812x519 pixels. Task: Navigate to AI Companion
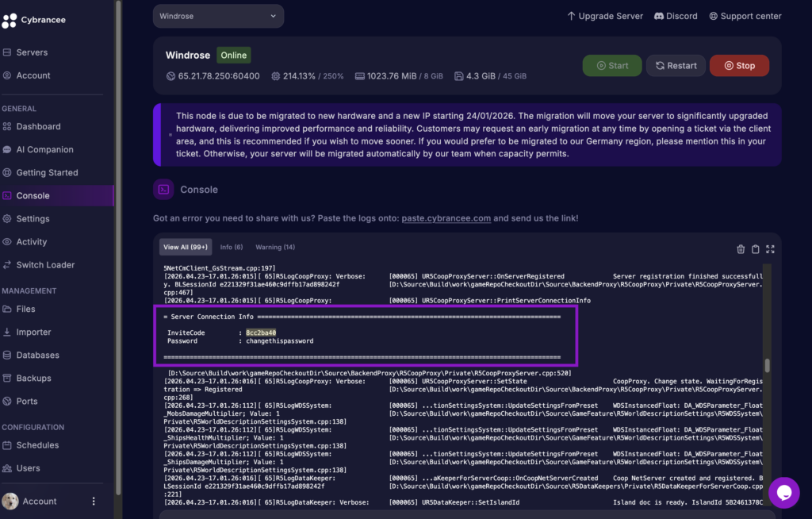pos(44,149)
